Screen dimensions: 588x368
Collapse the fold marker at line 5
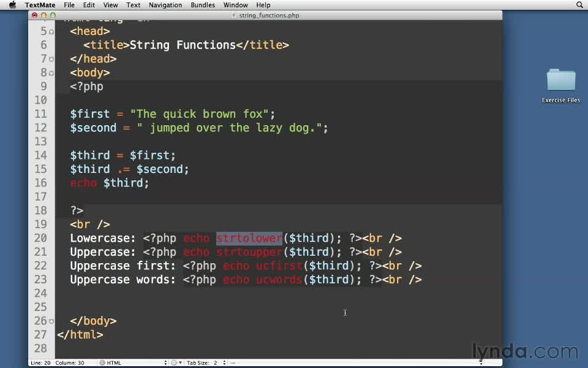click(x=51, y=31)
